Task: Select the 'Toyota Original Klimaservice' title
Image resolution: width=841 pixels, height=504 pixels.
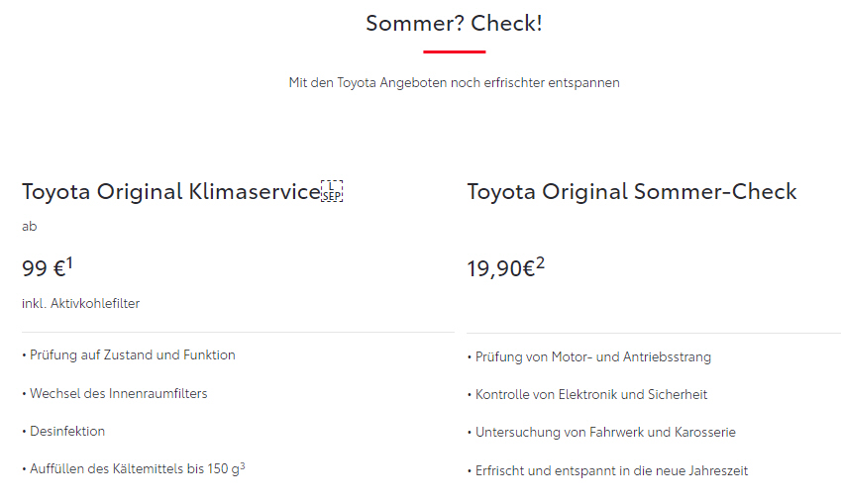Action: pos(171,191)
